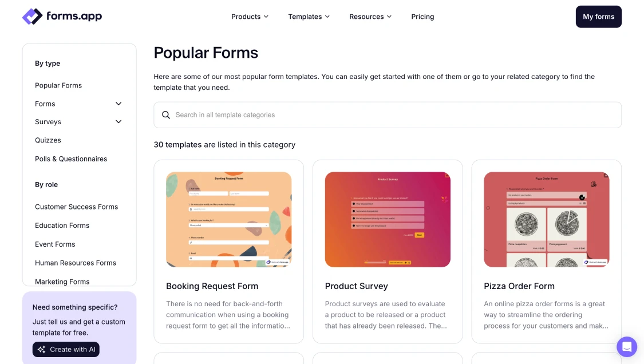Viewport: 644px width, 364px height.
Task: Open the chat support bubble
Action: coord(626,347)
